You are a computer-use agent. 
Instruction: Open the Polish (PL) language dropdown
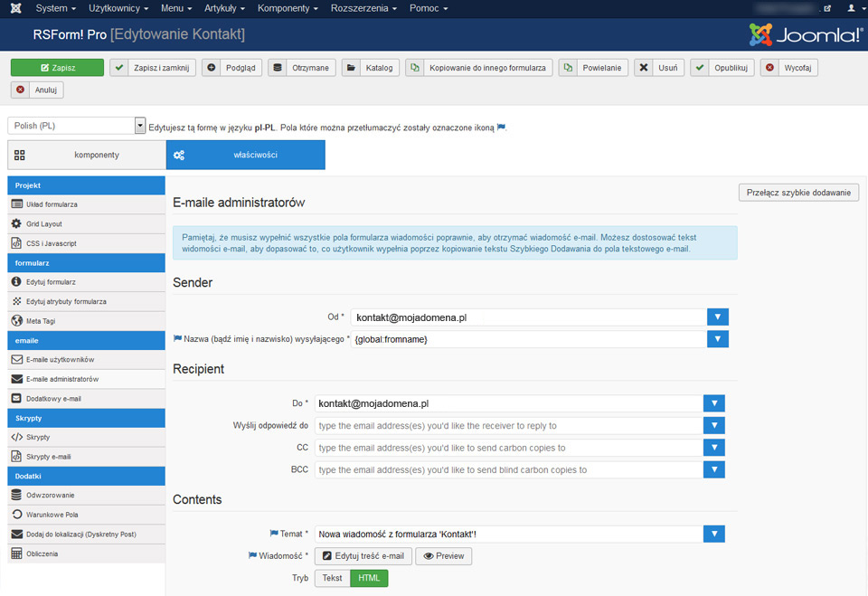pos(76,126)
